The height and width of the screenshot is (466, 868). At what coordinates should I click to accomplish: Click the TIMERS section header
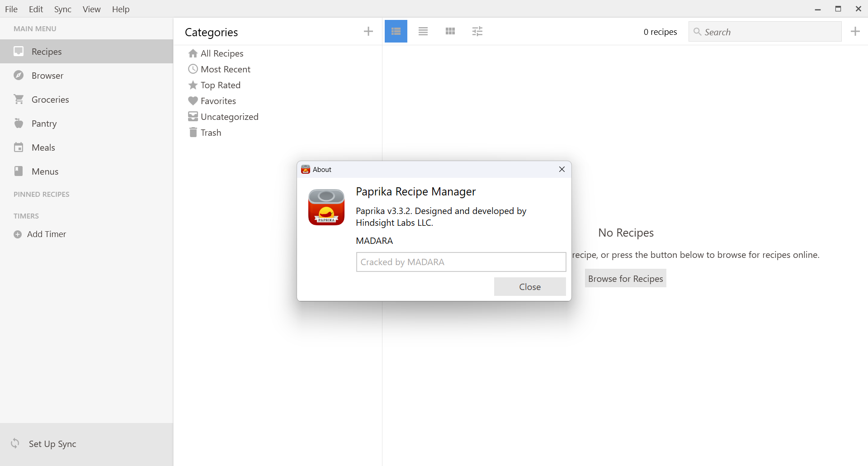point(26,216)
